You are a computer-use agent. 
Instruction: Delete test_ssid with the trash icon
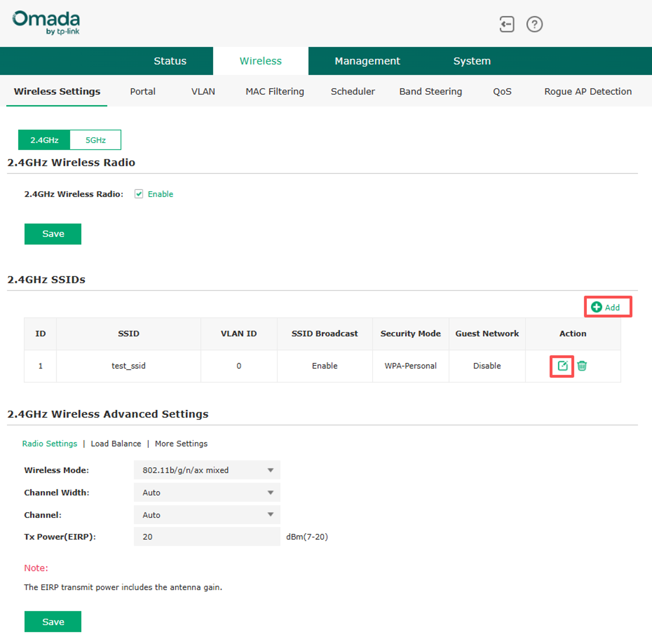(x=582, y=366)
